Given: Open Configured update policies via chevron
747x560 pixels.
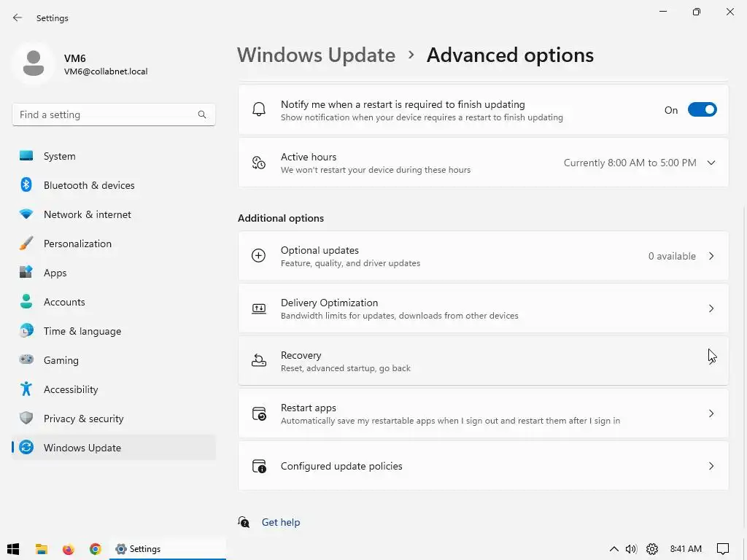Looking at the screenshot, I should pyautogui.click(x=711, y=466).
